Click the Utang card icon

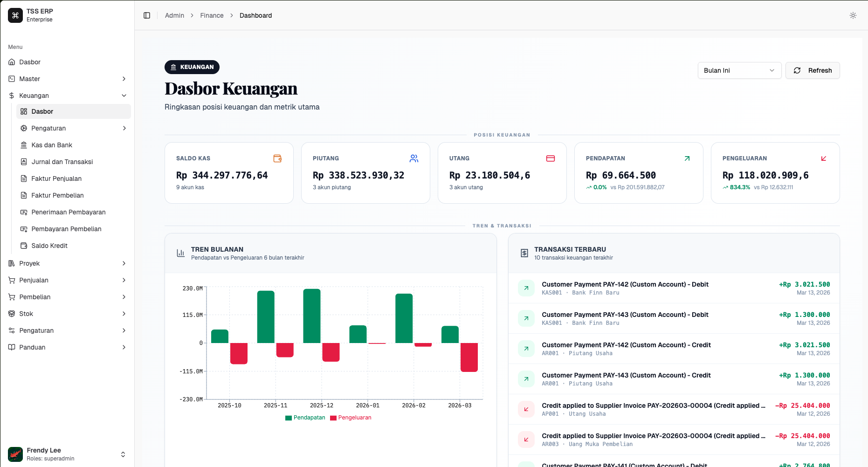pyautogui.click(x=551, y=158)
